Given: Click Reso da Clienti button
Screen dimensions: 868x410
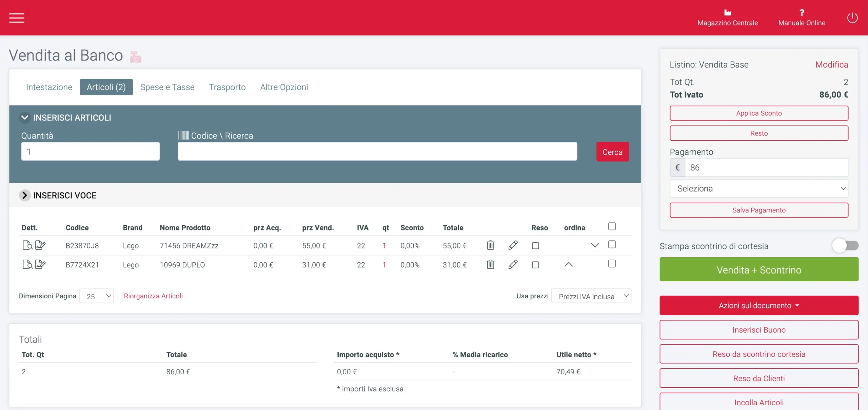Looking at the screenshot, I should (x=759, y=378).
